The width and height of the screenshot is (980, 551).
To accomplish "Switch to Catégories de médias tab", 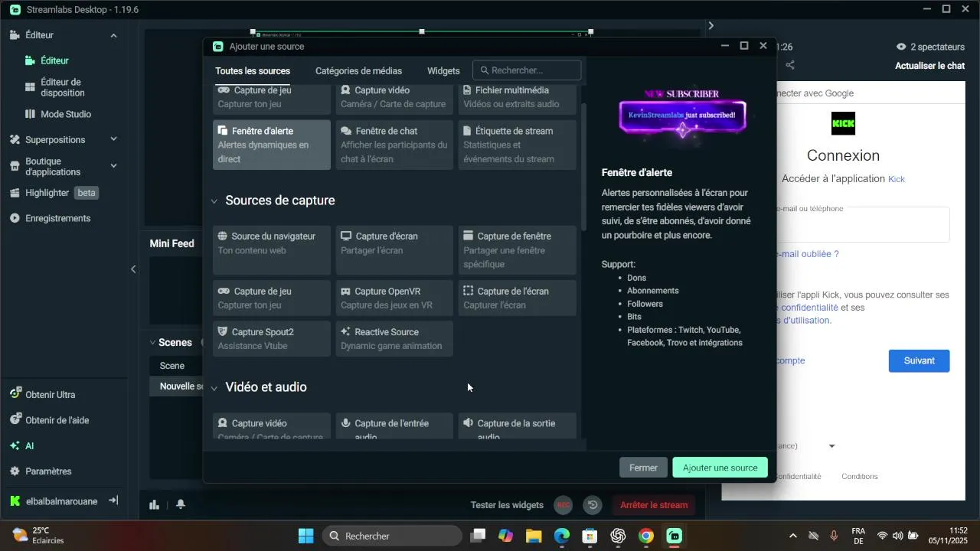I will (358, 70).
